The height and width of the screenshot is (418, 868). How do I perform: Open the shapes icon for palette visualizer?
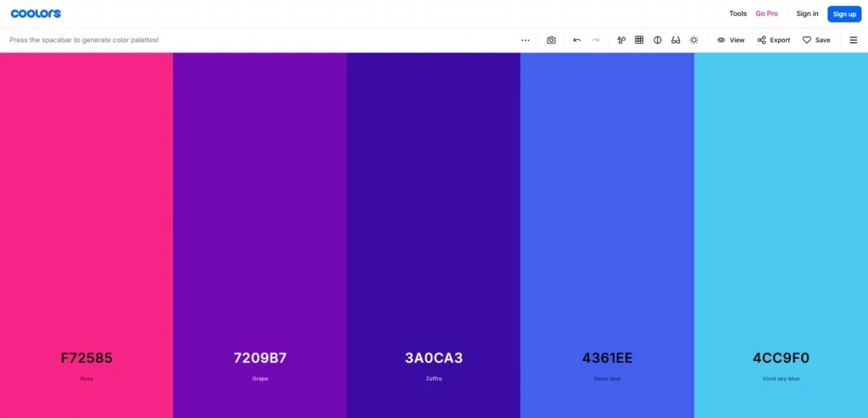(x=621, y=40)
